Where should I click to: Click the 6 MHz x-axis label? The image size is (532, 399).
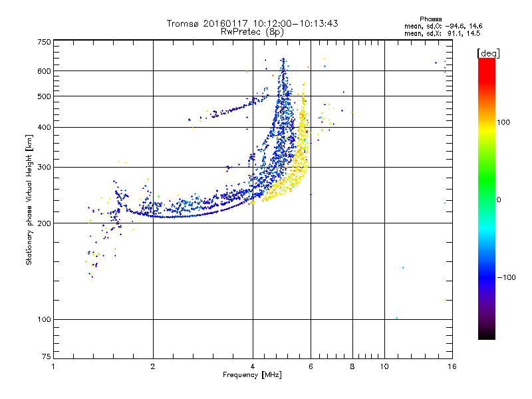pyautogui.click(x=311, y=366)
